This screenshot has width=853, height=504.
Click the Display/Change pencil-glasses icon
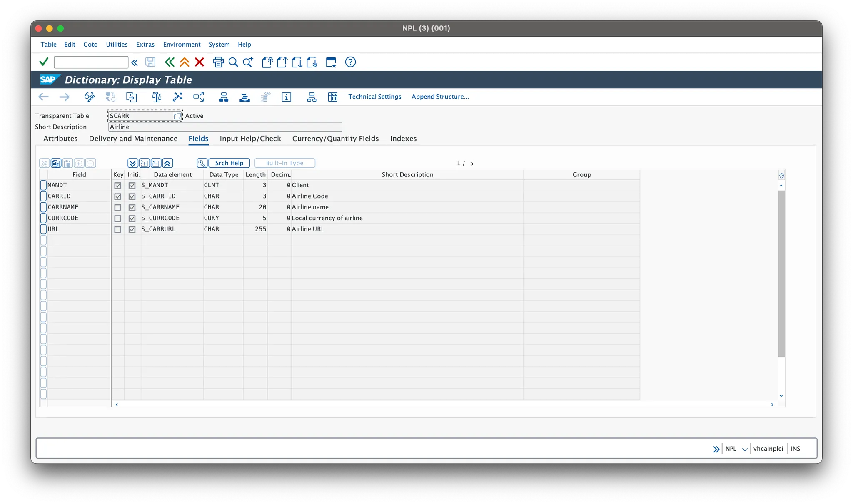click(89, 97)
